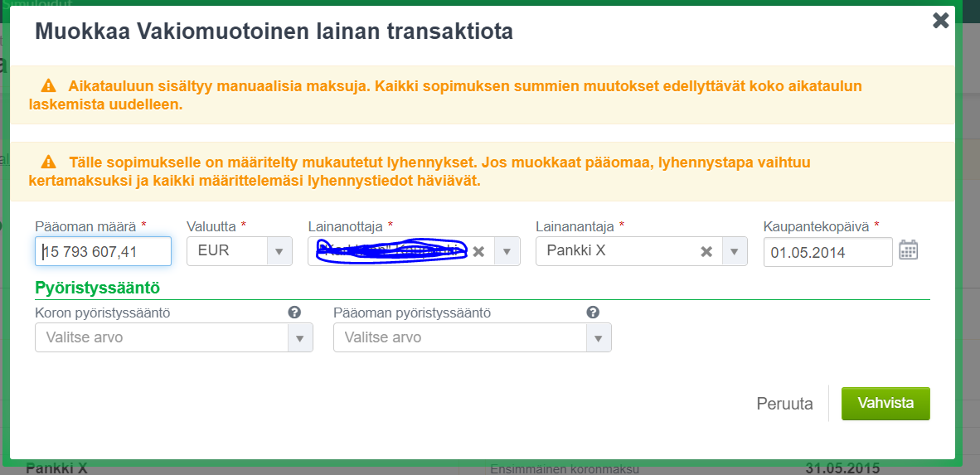Open the calendar date picker for Kaupantekopäivä
Image resolution: width=980 pixels, height=475 pixels.
(909, 250)
